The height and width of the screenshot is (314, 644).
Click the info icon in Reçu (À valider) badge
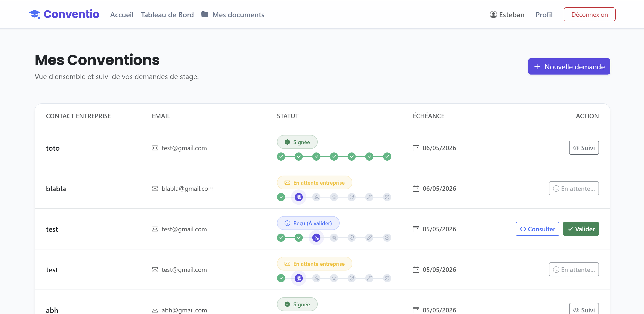pos(287,223)
